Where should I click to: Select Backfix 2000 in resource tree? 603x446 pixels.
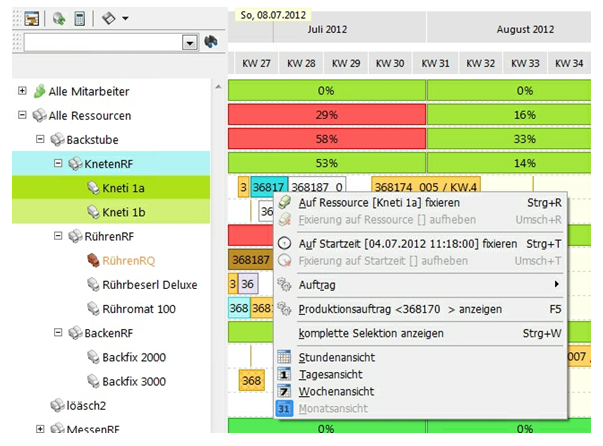[134, 357]
